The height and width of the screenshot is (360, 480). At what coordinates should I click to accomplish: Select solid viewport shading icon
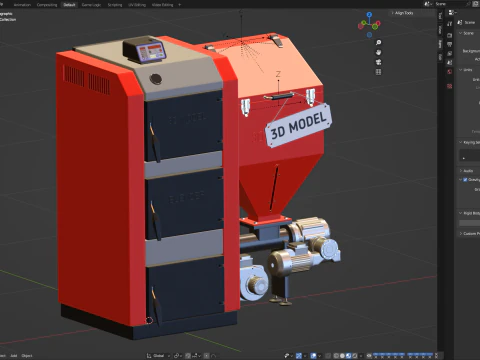[342, 356]
